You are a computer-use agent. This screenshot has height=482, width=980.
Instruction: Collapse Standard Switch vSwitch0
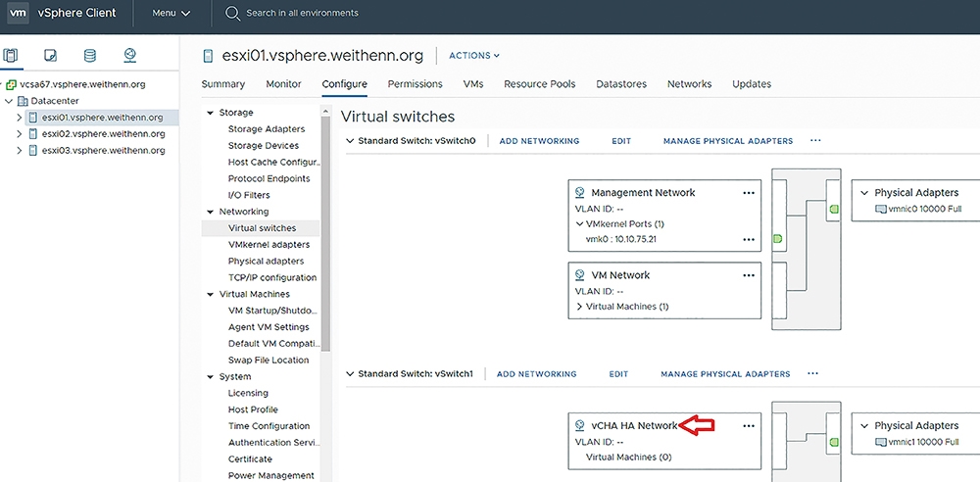(x=350, y=141)
